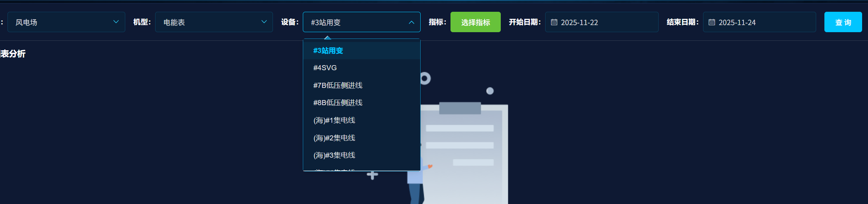Choose (海)#1集电线 from device options

pos(334,120)
